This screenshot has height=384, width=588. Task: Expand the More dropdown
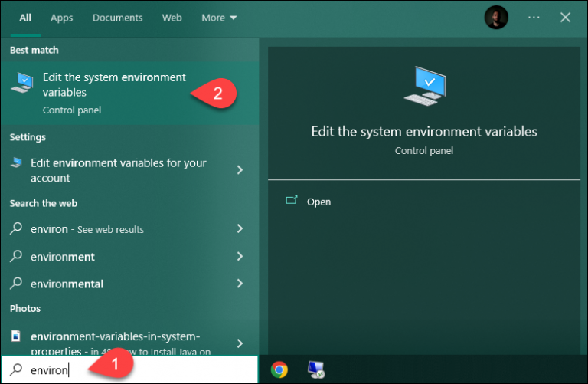(x=219, y=18)
